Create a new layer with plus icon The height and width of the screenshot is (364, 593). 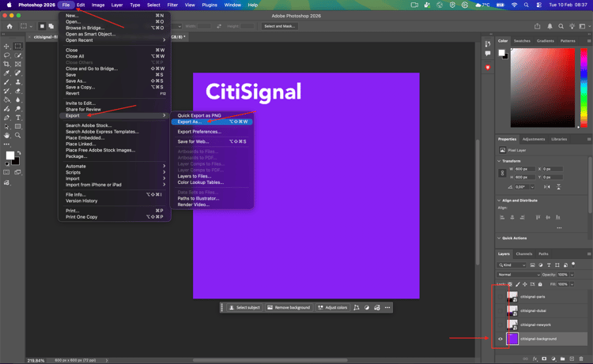[x=572, y=358]
